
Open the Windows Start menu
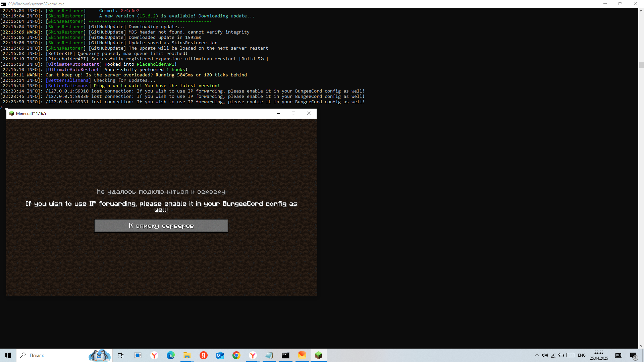pyautogui.click(x=8, y=355)
